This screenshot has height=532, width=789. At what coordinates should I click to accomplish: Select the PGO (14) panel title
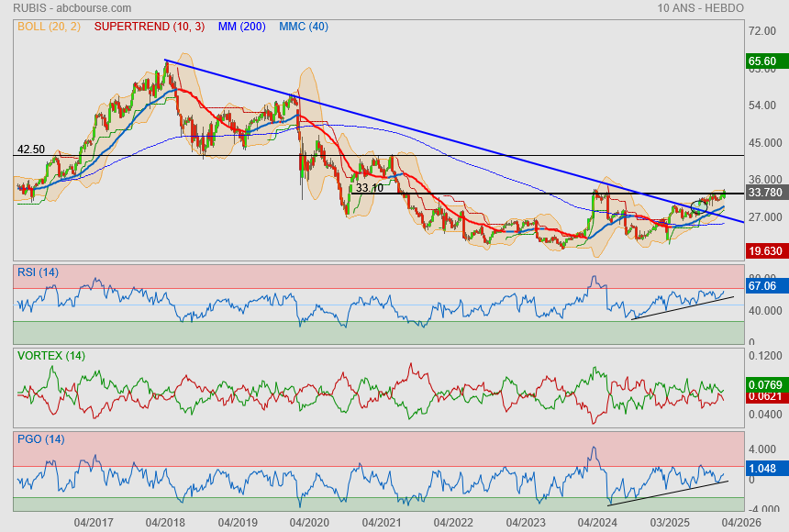click(40, 438)
